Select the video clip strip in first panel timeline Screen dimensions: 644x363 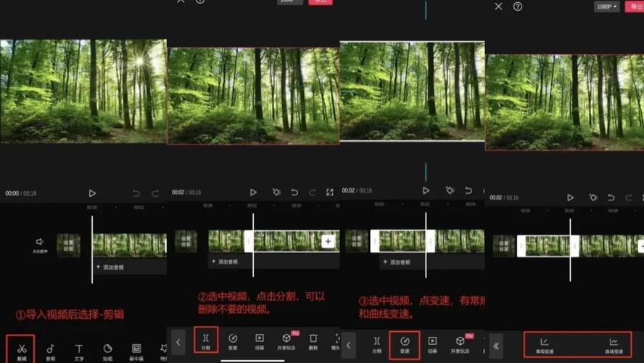[x=130, y=245]
